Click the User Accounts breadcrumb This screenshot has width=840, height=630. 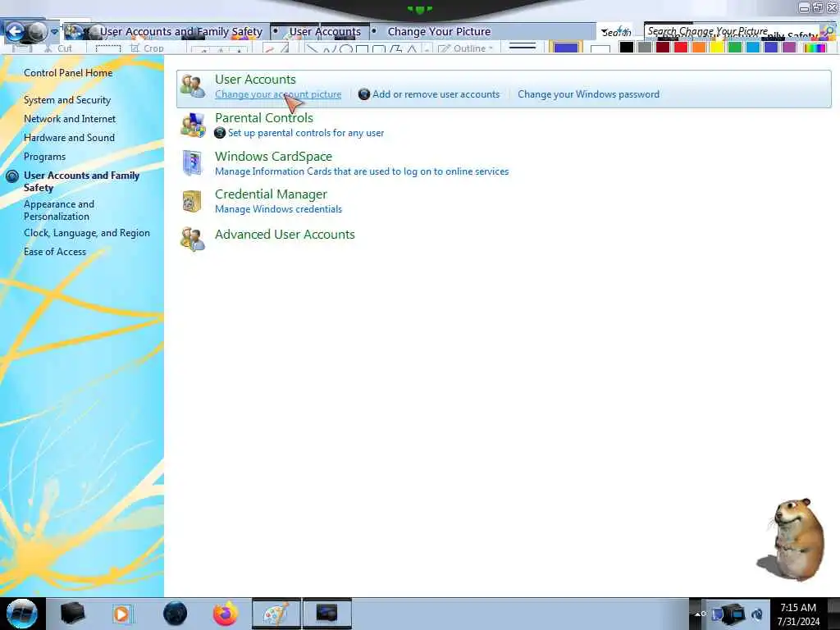click(325, 32)
